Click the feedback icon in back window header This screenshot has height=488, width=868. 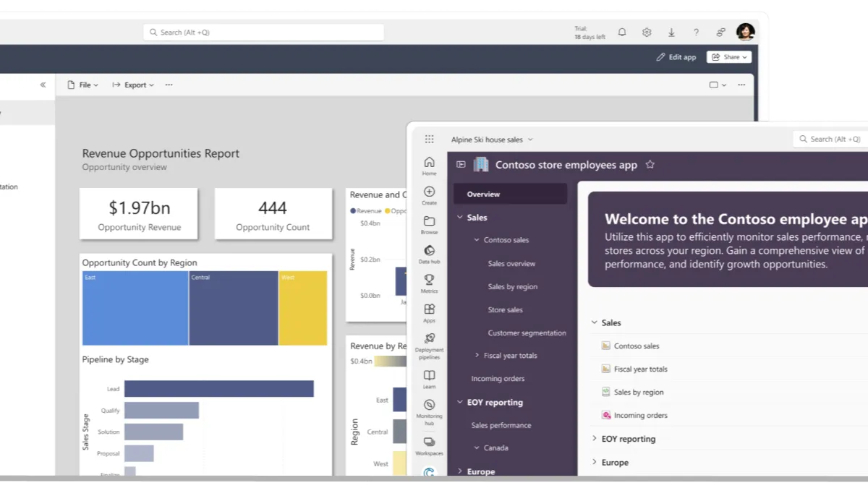coord(720,32)
